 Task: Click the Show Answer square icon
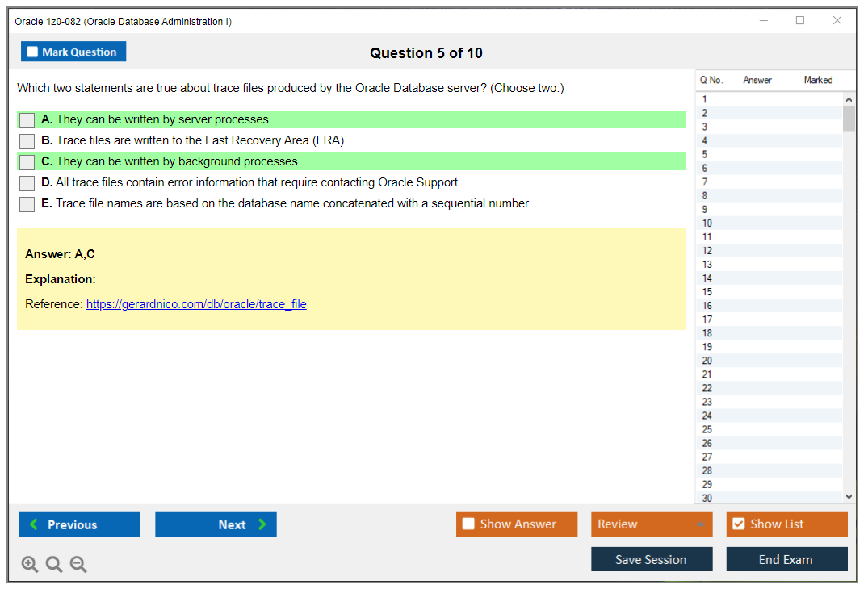[x=468, y=524]
